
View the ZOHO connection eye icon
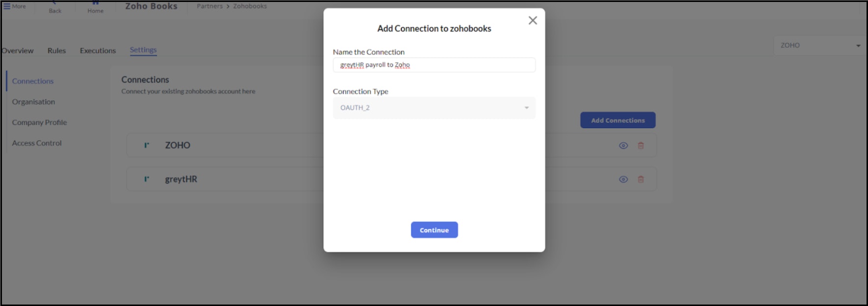(x=623, y=145)
